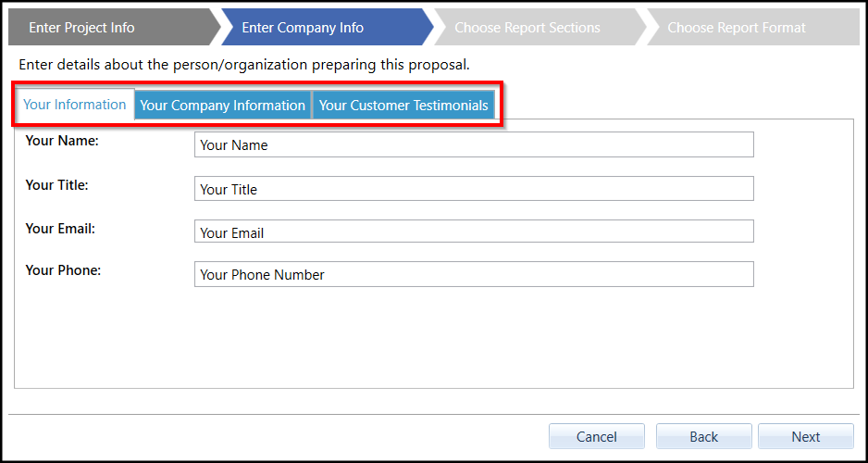Open the Choose Report Format step

tap(737, 28)
